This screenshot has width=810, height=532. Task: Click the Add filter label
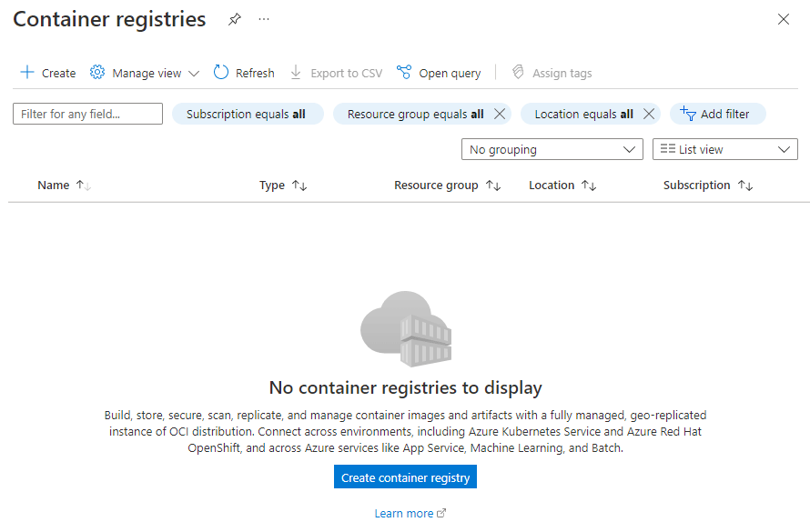724,114
